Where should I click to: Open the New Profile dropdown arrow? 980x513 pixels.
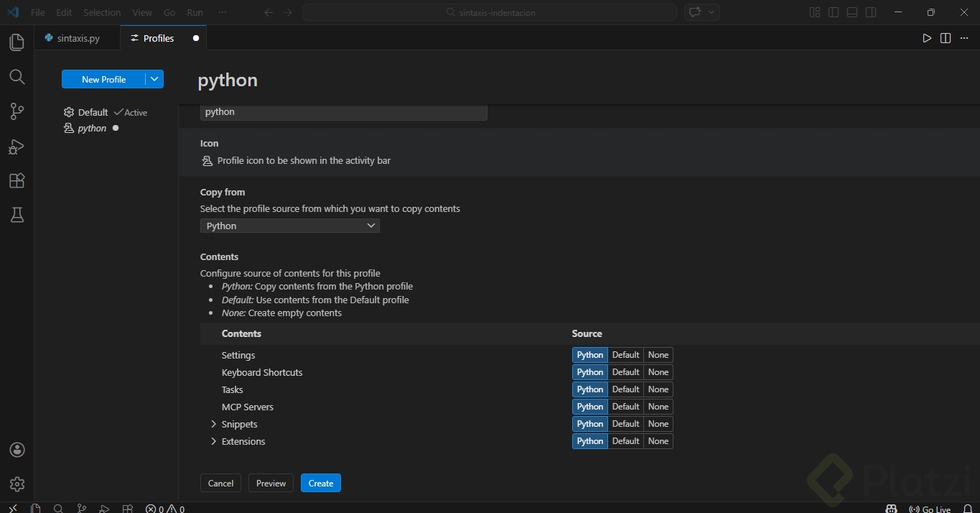tap(154, 79)
